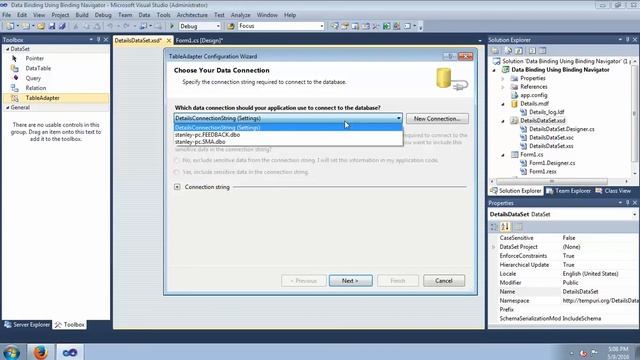Select 'Yes, include sensitive data' radio option
640x360 pixels.
pyautogui.click(x=177, y=172)
